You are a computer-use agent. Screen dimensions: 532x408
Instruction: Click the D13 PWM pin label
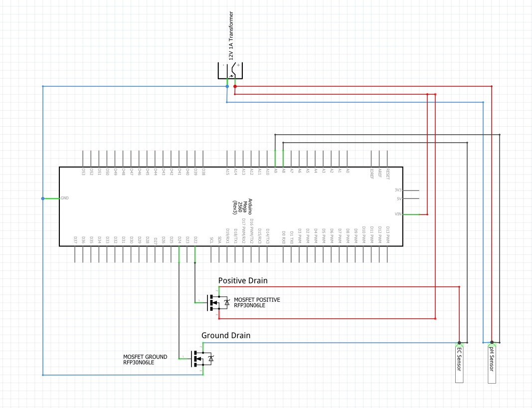387,235
